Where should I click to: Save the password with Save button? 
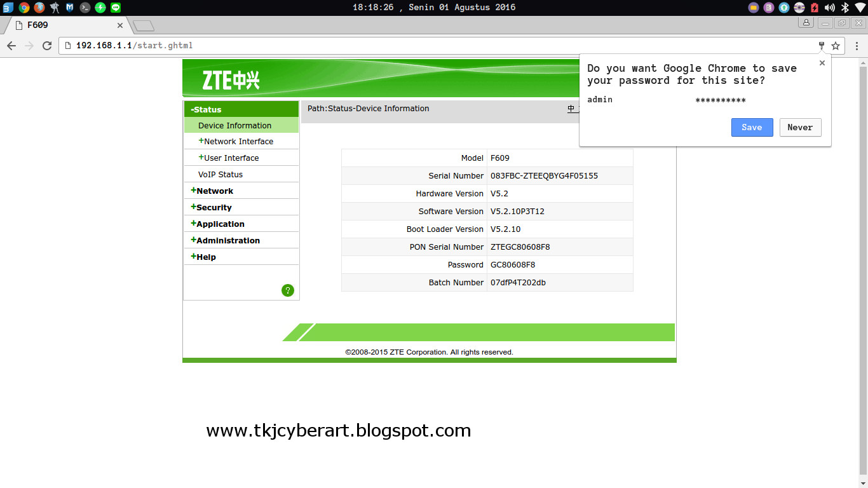click(752, 127)
